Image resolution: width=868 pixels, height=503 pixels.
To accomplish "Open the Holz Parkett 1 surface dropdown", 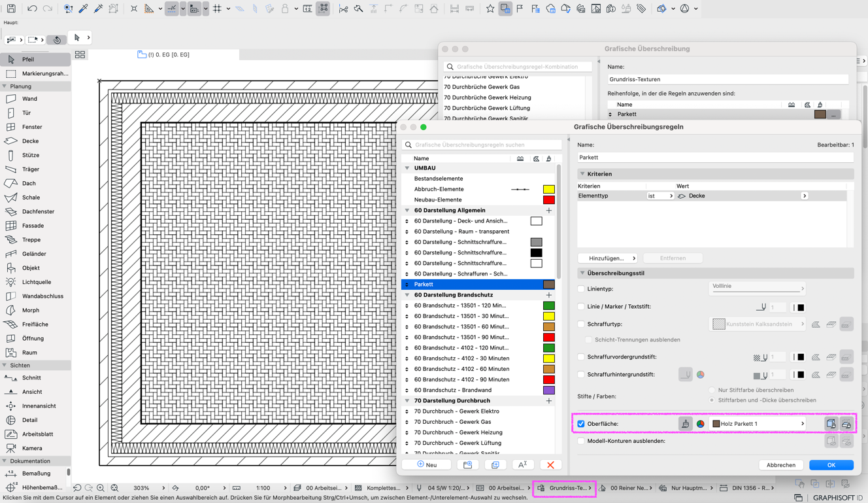I will click(x=758, y=424).
